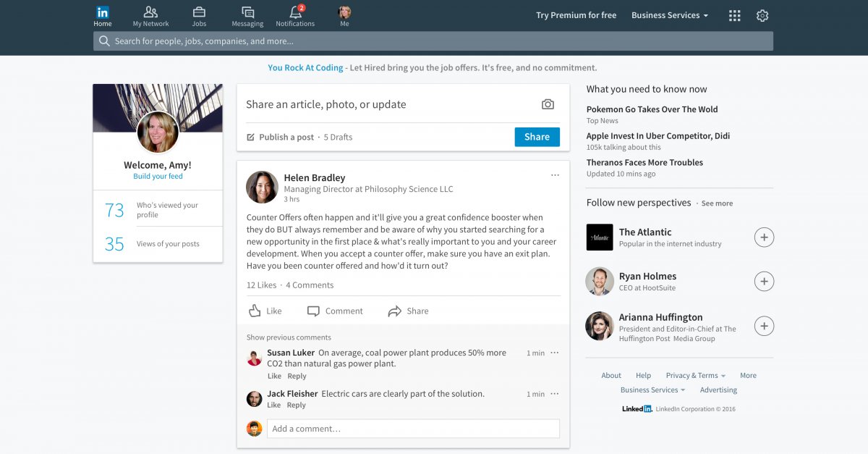
Task: Follow Arianna Huffington via the plus toggle
Action: [764, 326]
